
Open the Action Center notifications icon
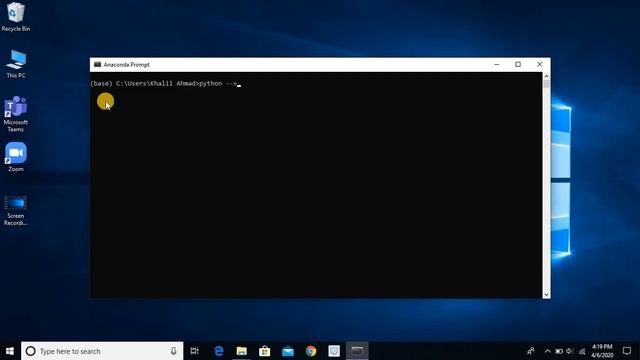(x=627, y=351)
